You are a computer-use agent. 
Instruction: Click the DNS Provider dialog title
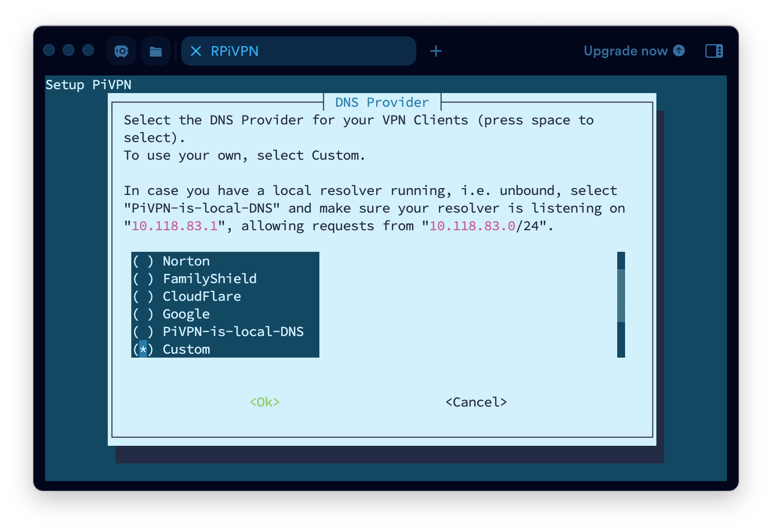tap(382, 102)
